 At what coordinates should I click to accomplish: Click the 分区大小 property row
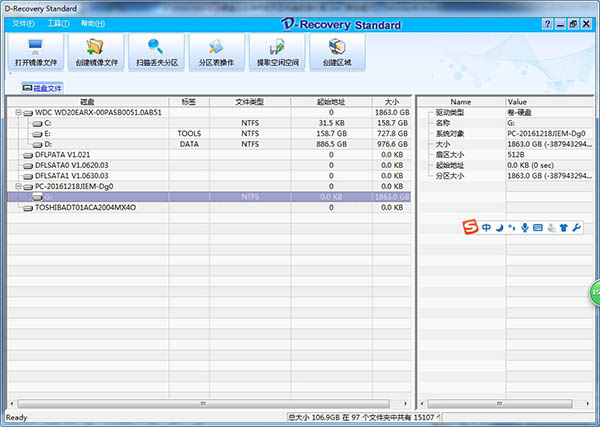pyautogui.click(x=505, y=176)
